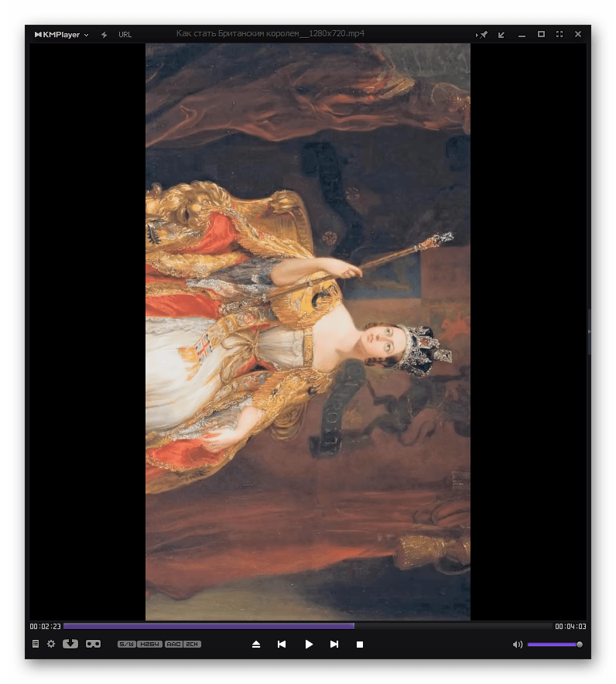Toggle the VR goggles 3D mode
Viewport: 616px width, 684px height.
[x=93, y=644]
